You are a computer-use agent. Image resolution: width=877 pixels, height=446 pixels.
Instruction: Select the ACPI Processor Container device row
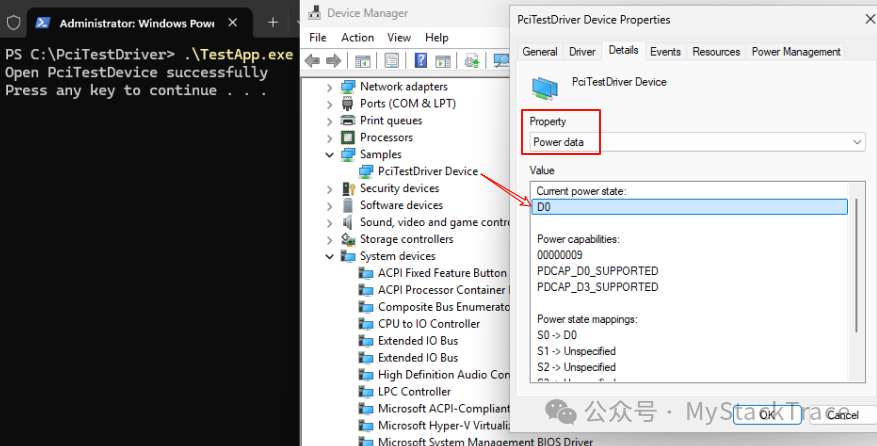(x=435, y=290)
